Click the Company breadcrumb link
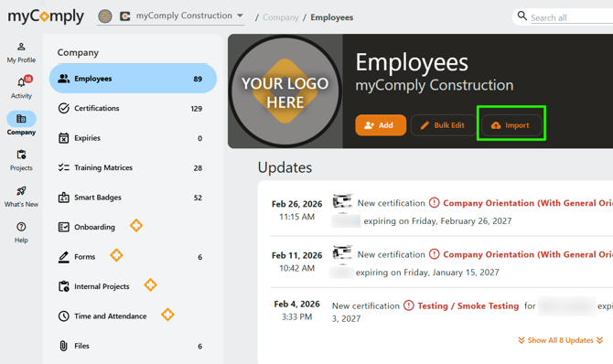Image resolution: width=613 pixels, height=364 pixels. pos(280,17)
